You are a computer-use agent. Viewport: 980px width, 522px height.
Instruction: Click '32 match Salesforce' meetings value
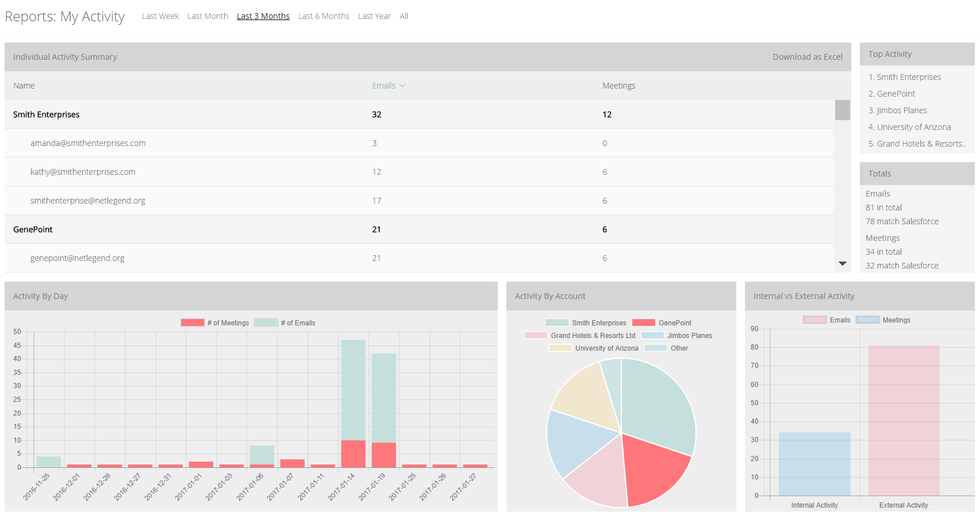click(902, 266)
